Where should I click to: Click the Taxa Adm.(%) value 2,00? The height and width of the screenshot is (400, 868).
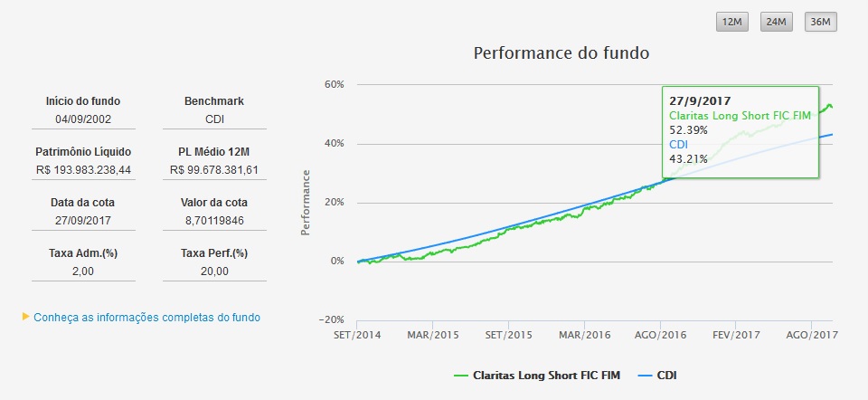(x=83, y=271)
